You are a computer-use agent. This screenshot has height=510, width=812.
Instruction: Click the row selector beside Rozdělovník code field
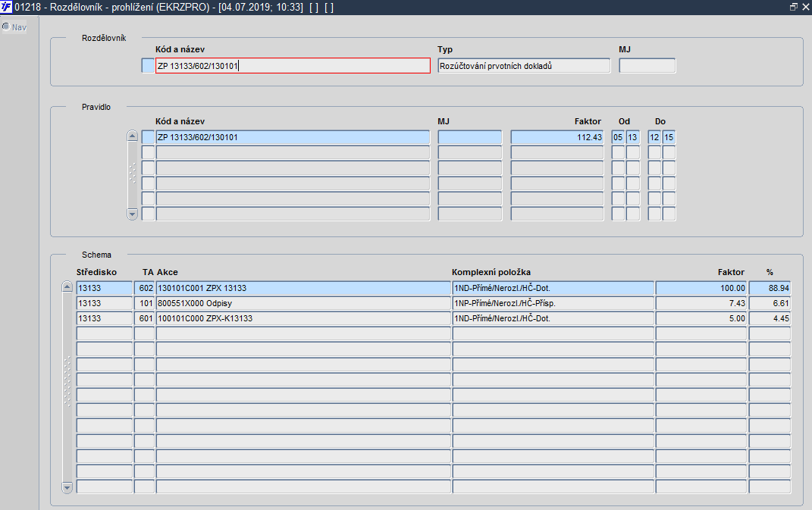pos(148,66)
